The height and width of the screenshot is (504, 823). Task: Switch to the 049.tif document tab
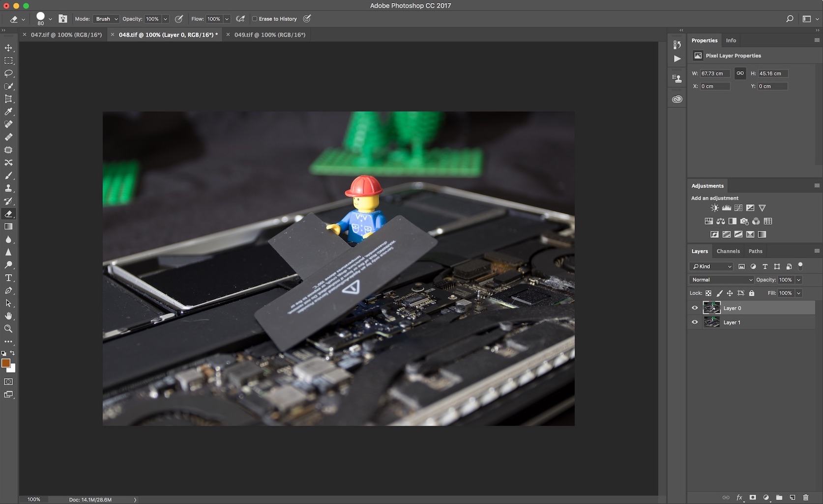(269, 34)
